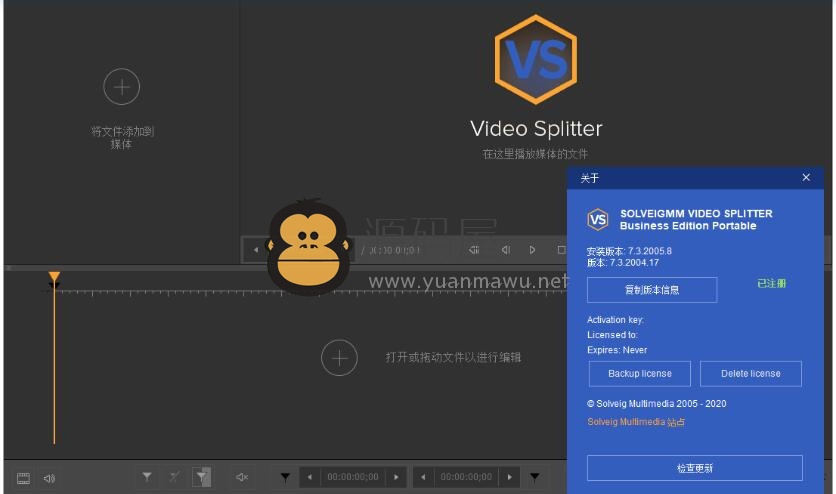Increase the second timecode with its right arrow
This screenshot has height=494, width=836.
click(x=510, y=477)
